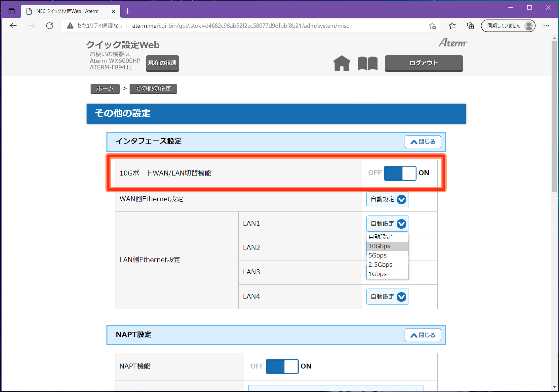
Task: Close the NEC クイック設定Web tab
Action: [x=113, y=11]
